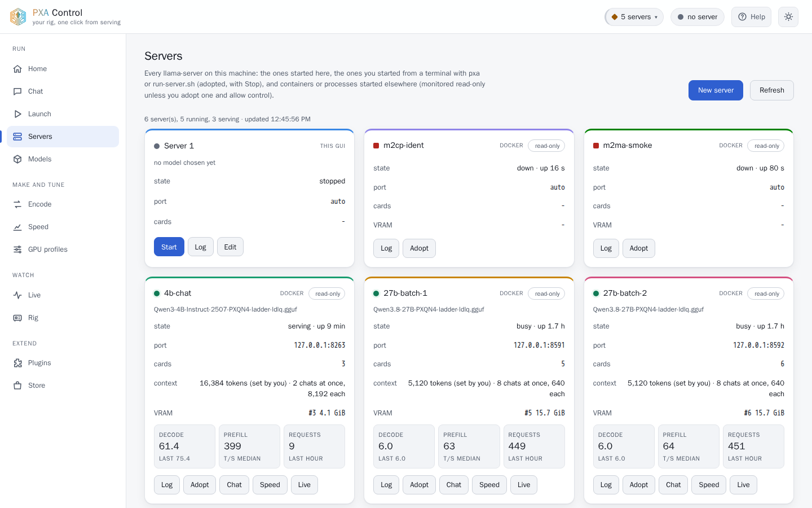Click m2ma-smoke red status square
The image size is (812, 508).
tap(596, 146)
